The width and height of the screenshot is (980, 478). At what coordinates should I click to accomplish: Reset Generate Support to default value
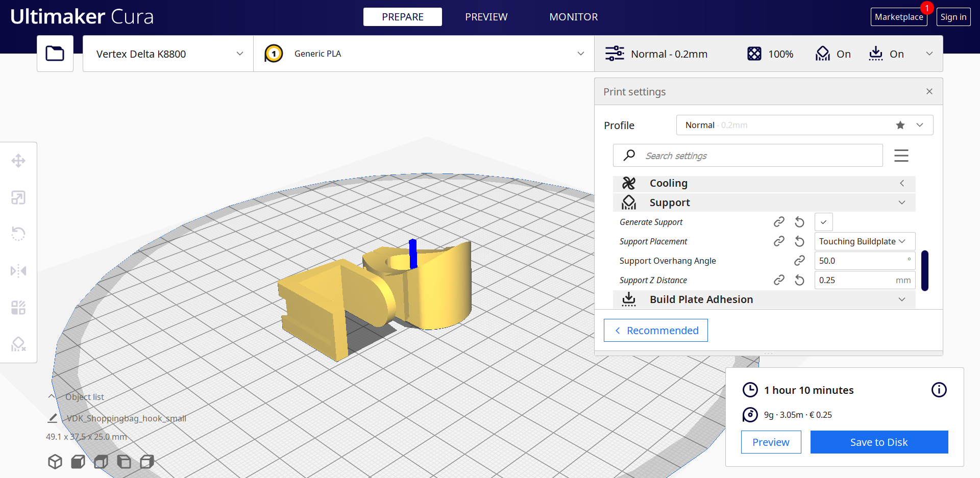pos(800,222)
